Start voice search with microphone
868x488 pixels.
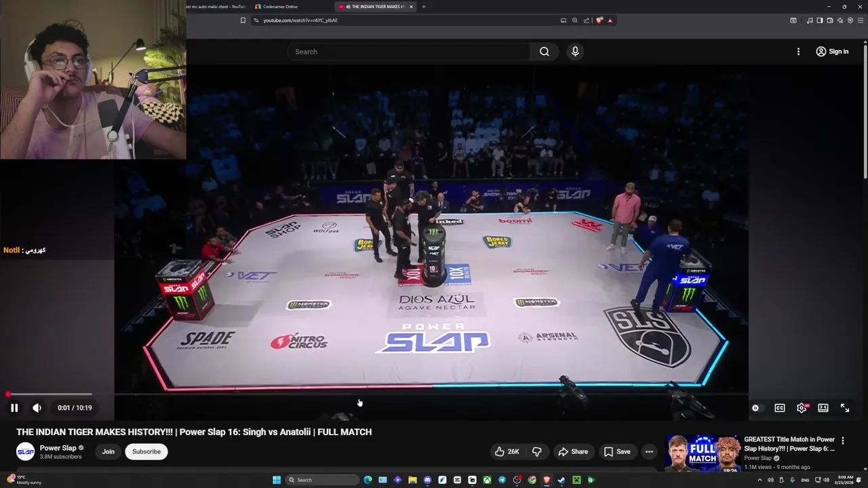click(x=575, y=52)
